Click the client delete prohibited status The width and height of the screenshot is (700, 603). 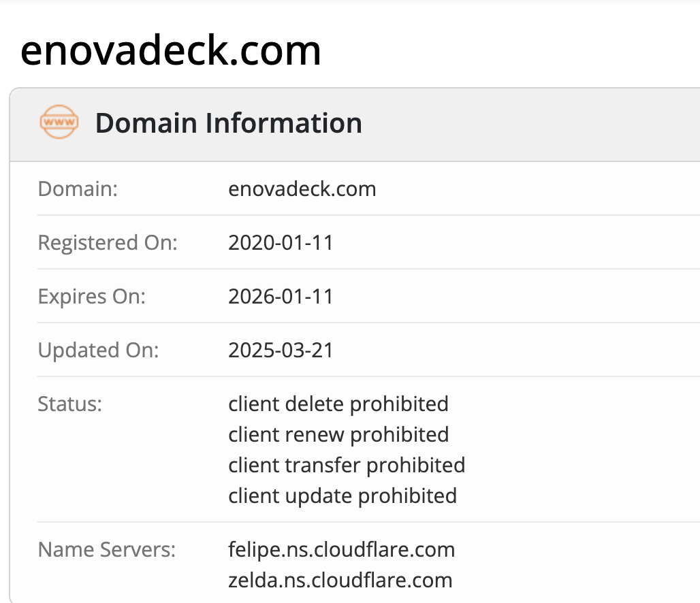338,404
